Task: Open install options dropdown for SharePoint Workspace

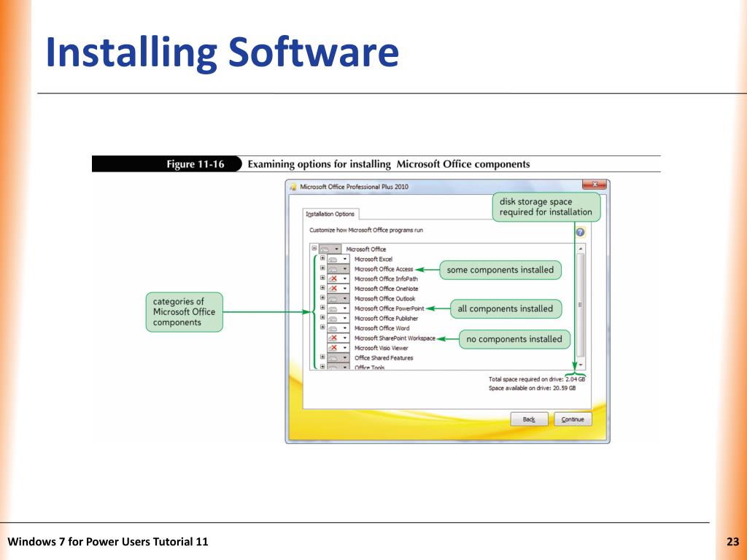Action: click(338, 338)
